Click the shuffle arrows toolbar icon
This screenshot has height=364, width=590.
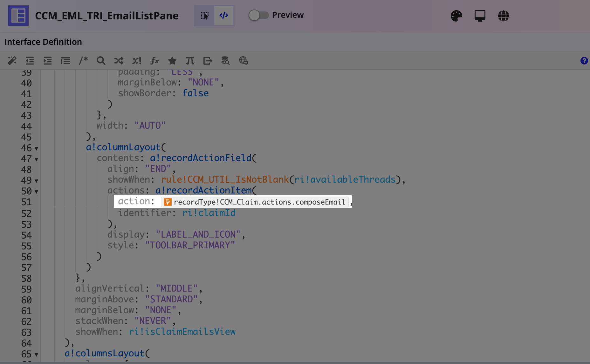point(119,60)
